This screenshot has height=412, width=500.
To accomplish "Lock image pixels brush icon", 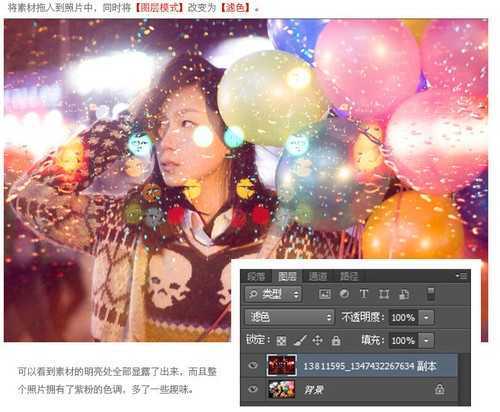I will pos(300,341).
